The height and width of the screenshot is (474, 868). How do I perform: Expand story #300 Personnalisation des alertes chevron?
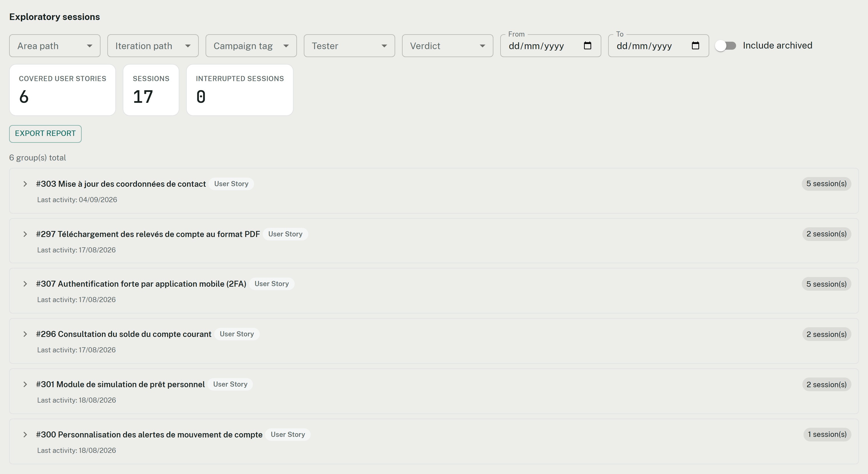25,435
